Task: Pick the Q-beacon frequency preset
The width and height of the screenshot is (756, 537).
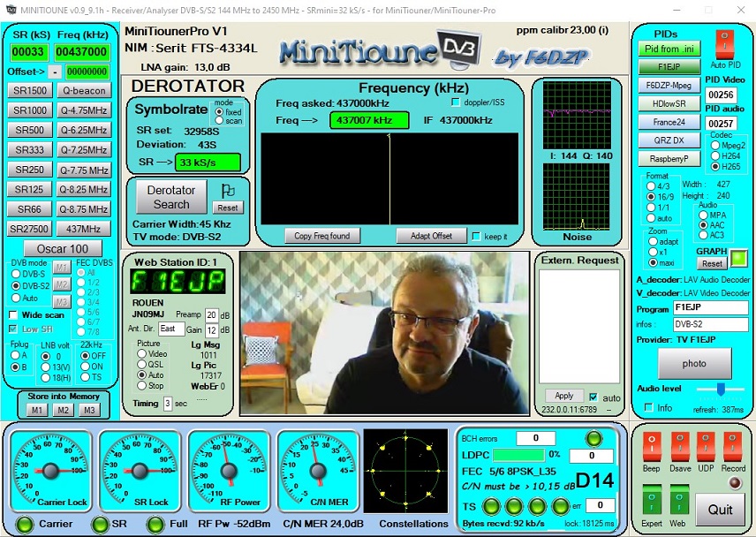Action: 85,90
